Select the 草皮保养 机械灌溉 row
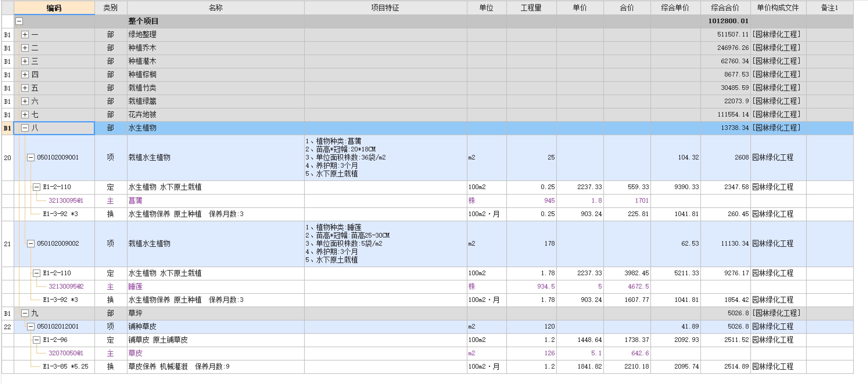Viewport: 868px width, 384px height. tap(158, 367)
